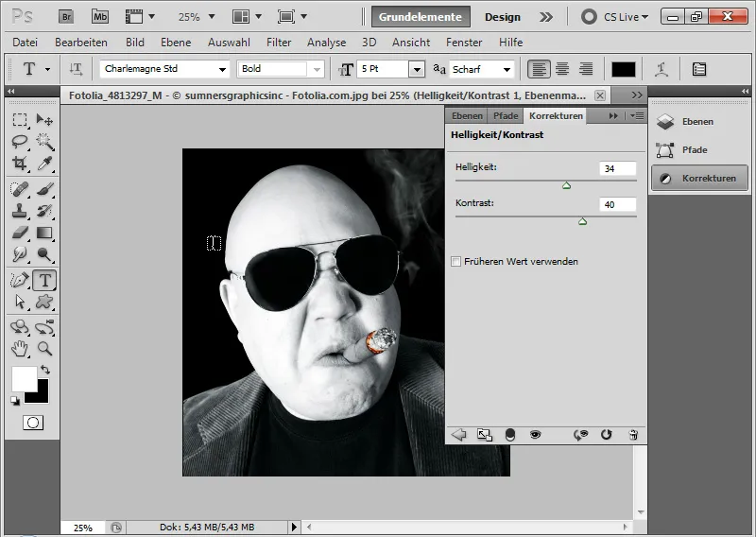Select the Lasso tool
This screenshot has width=756, height=537.
tap(20, 142)
